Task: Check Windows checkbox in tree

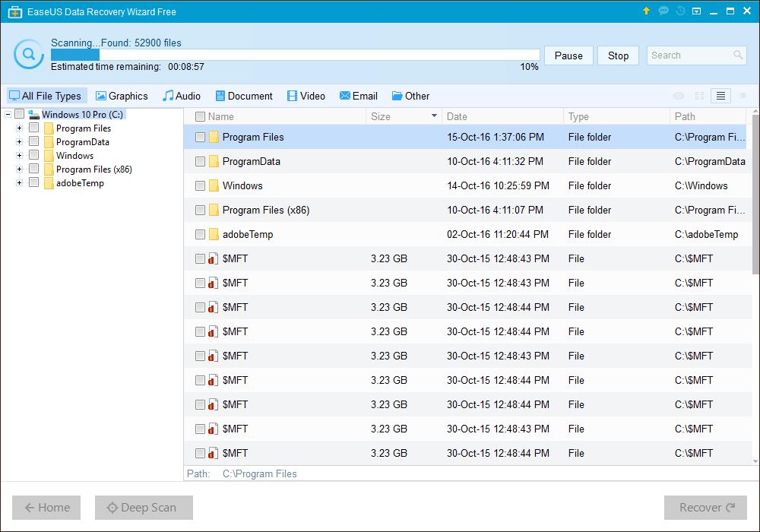Action: point(34,154)
